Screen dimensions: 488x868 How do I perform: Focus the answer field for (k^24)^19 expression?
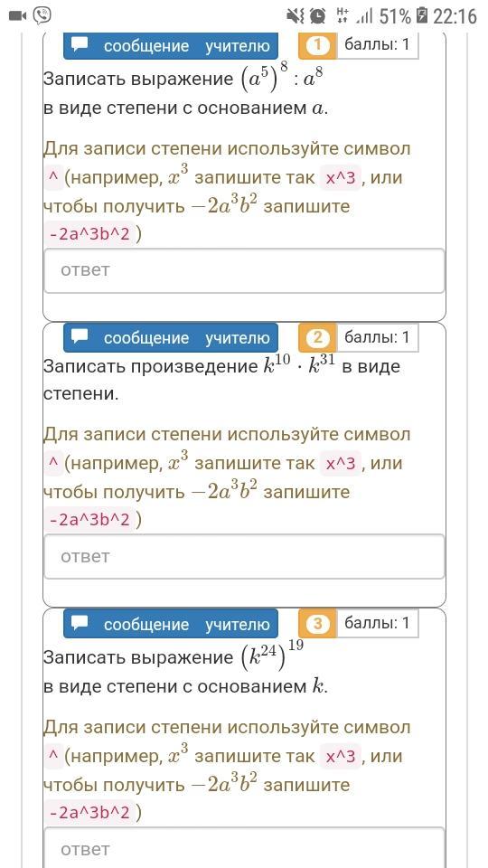tap(244, 848)
